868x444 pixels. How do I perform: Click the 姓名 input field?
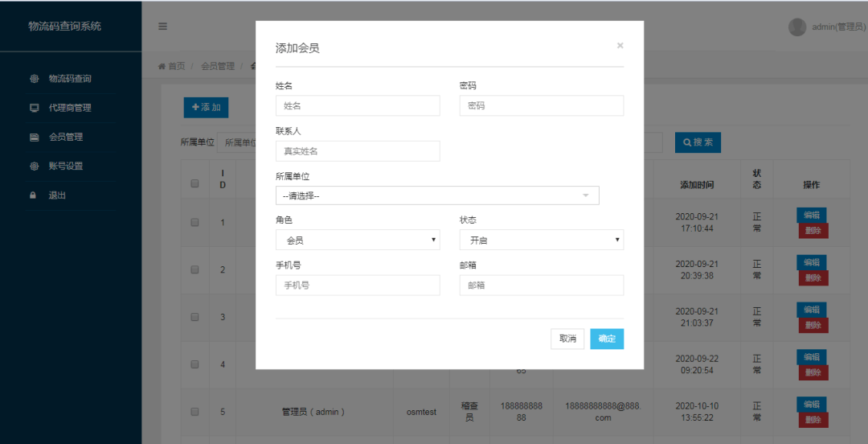tap(357, 105)
